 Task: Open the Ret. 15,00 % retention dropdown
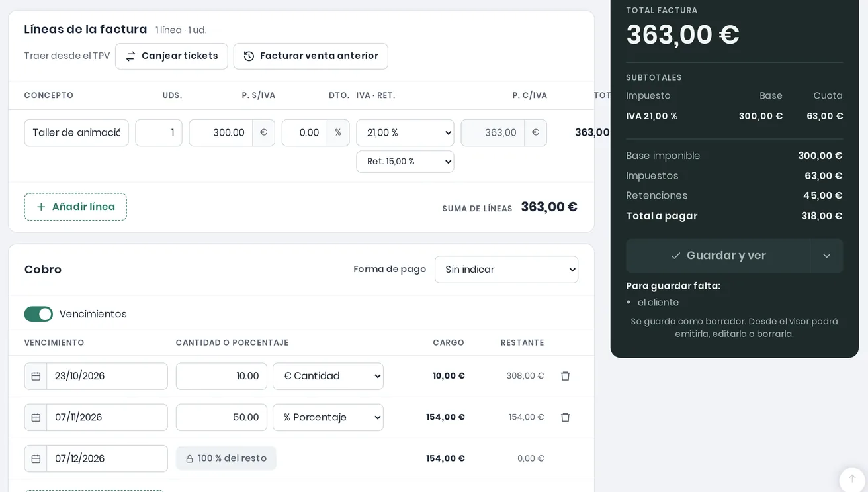(x=405, y=162)
